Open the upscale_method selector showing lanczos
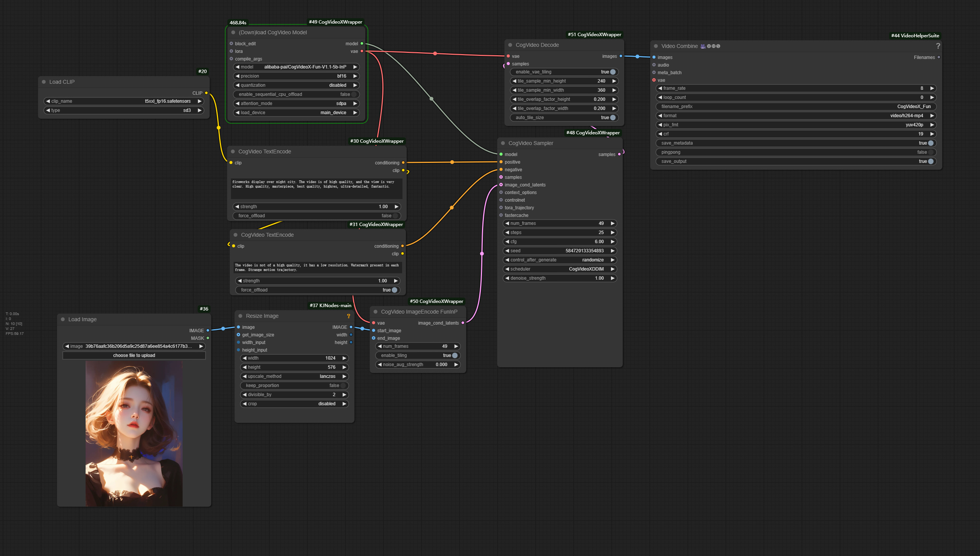The height and width of the screenshot is (556, 980). [294, 376]
